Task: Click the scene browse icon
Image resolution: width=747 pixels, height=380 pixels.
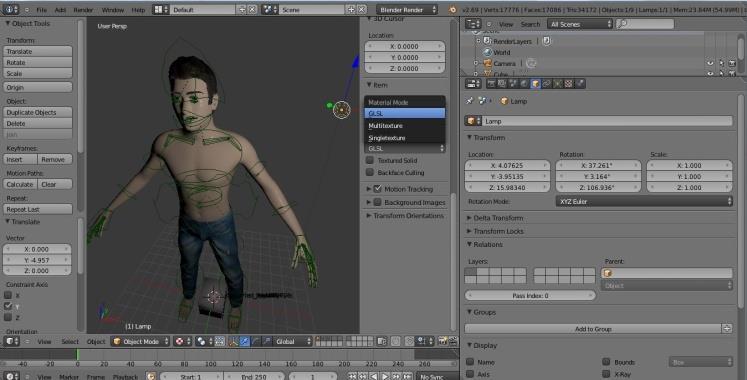Action: coord(270,10)
